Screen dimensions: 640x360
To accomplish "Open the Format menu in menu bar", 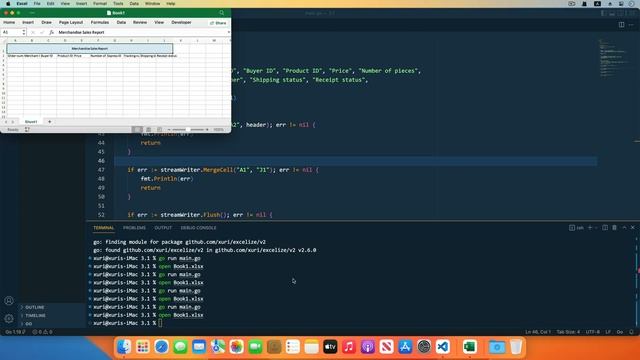I will pyautogui.click(x=100, y=4).
